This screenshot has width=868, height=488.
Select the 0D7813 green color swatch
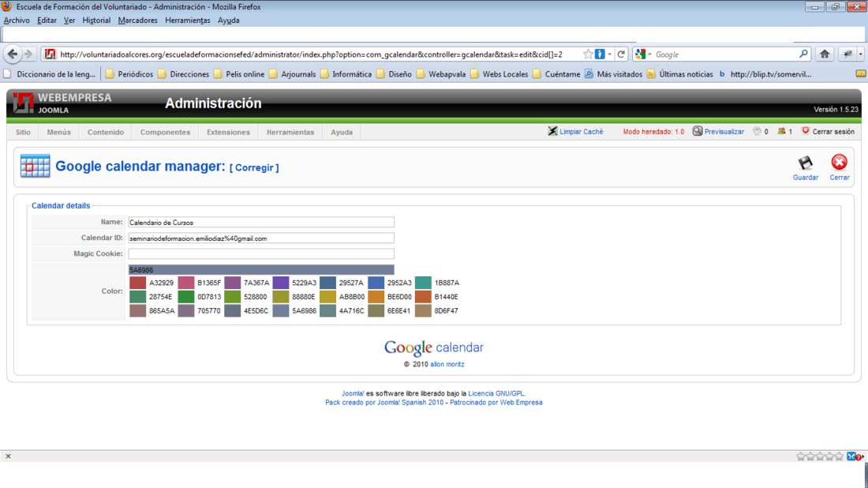pos(186,296)
